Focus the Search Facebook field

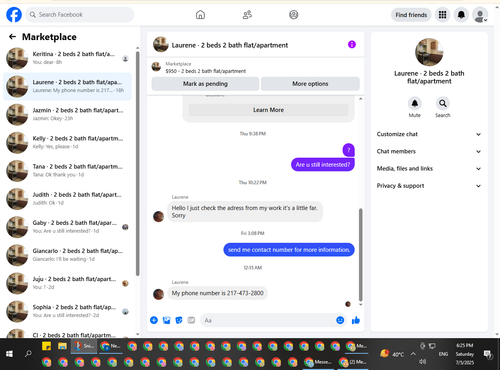(x=80, y=15)
